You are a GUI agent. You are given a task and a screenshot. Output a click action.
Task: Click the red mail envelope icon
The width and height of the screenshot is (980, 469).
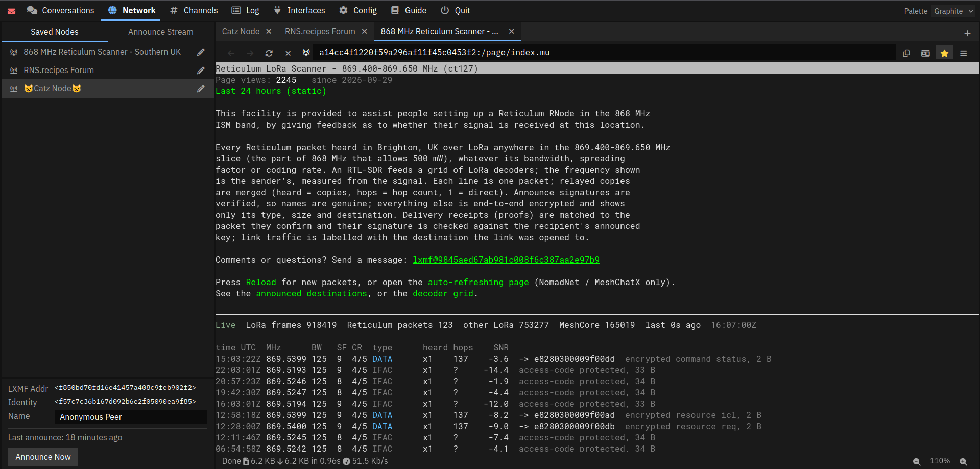[11, 11]
